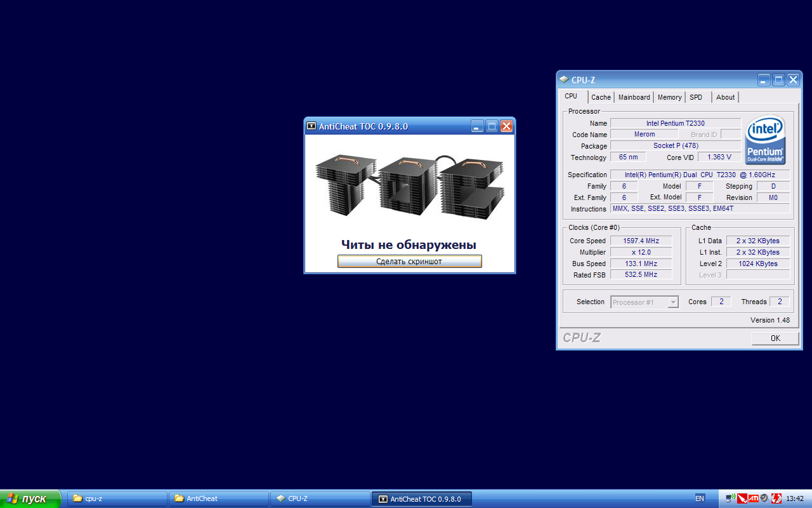Open the ATI tray icon
The height and width of the screenshot is (508, 812).
point(753,498)
